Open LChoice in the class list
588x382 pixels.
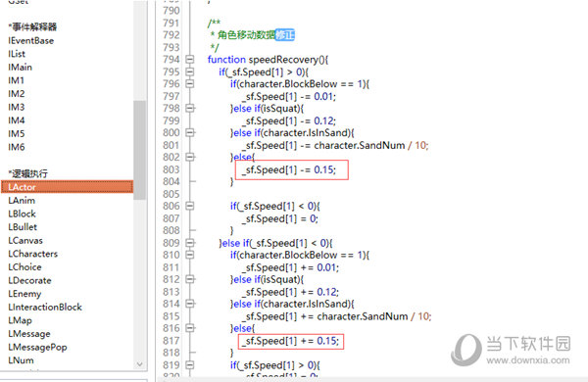[x=24, y=267]
